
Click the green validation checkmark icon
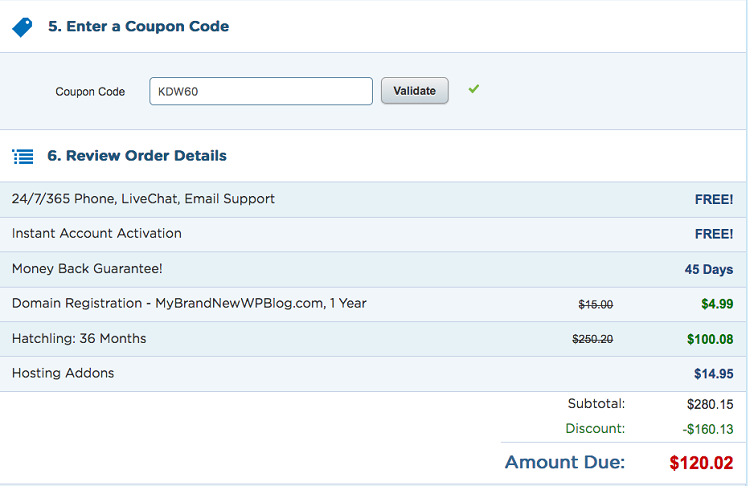tap(474, 89)
